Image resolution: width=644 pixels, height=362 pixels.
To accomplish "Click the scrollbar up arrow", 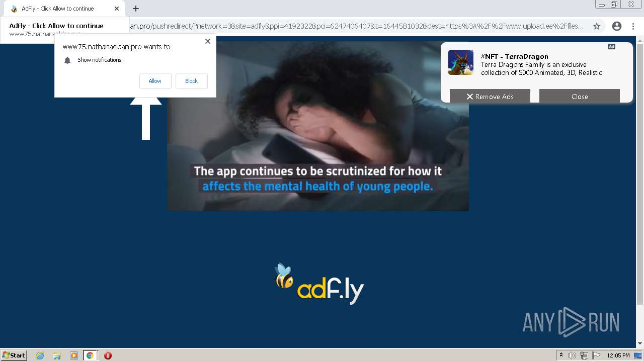I will tap(640, 39).
